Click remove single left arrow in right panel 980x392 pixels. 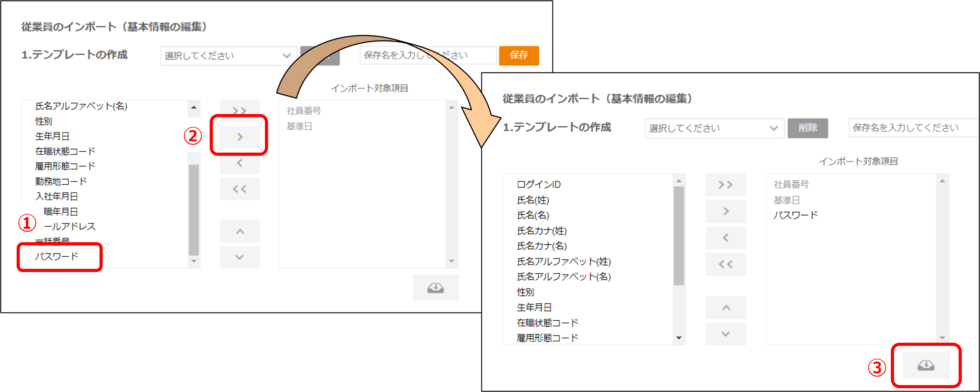(725, 238)
